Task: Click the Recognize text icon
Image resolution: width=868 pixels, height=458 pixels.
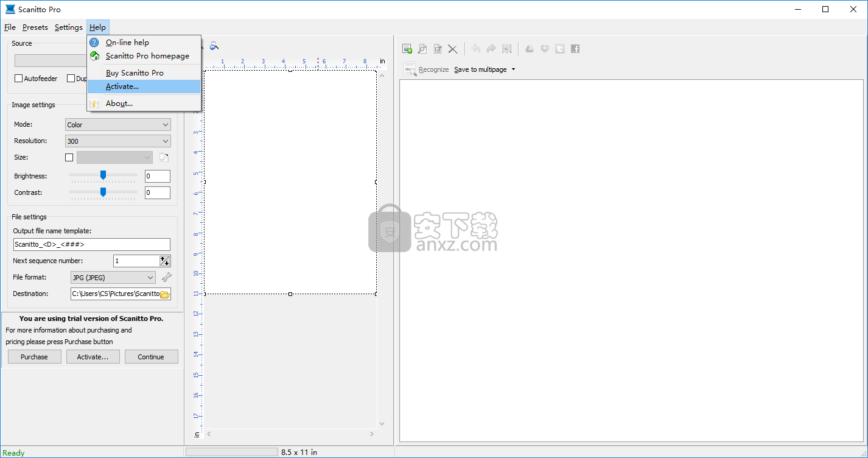Action: [410, 69]
